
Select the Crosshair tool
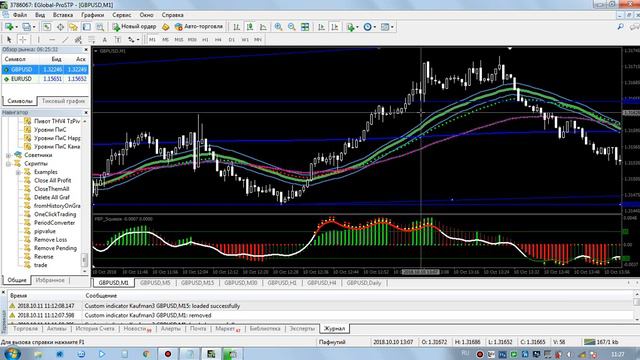click(x=23, y=40)
